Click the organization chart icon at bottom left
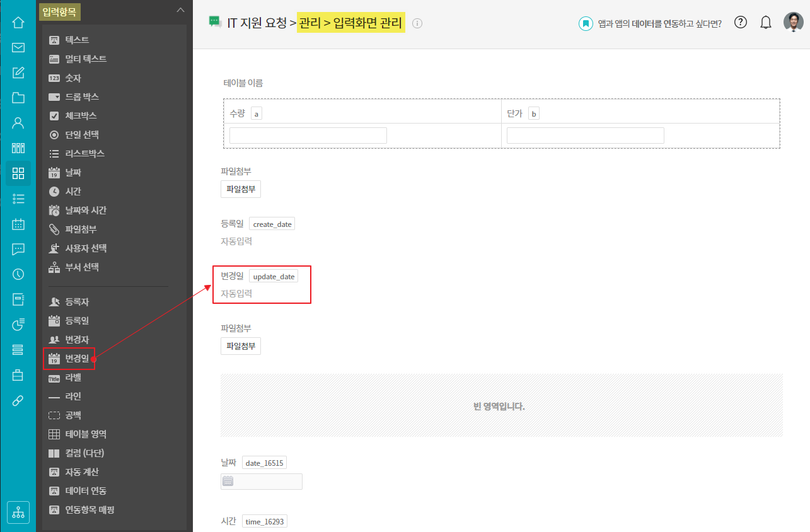Screen dimensions: 810x532 (x=18, y=512)
